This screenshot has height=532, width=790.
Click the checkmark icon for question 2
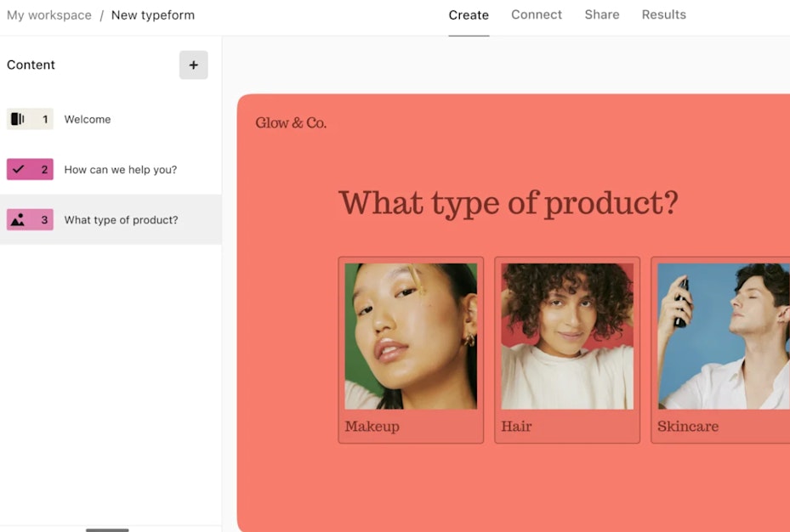point(18,170)
